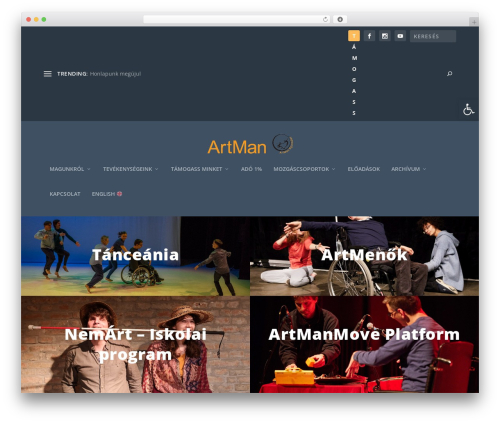This screenshot has height=423, width=500.
Task: Click the TRENDING label
Action: coord(72,74)
